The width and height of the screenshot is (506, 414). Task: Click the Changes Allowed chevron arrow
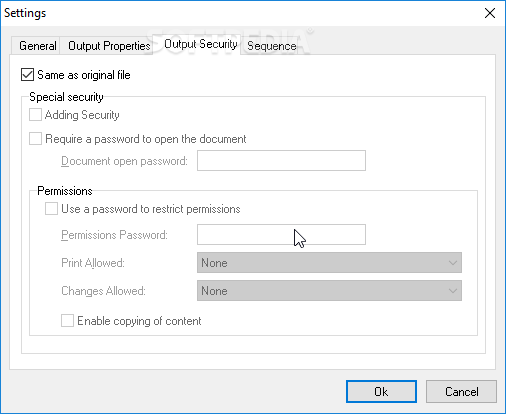[x=453, y=291]
